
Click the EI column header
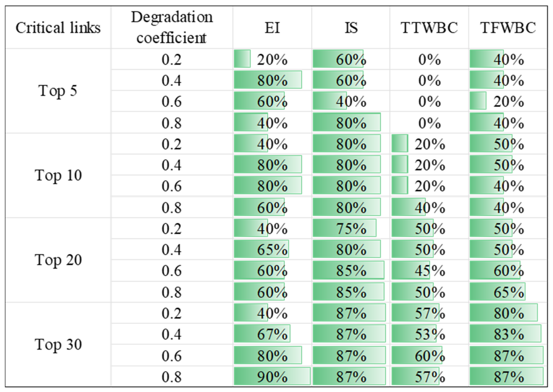coord(272,27)
